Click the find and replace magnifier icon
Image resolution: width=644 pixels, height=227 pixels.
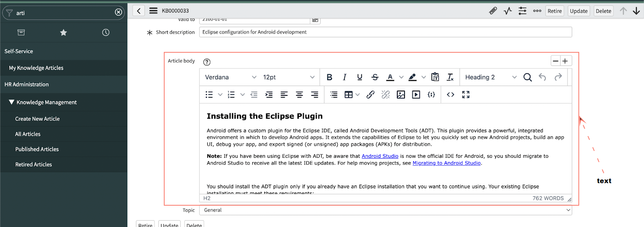point(527,77)
